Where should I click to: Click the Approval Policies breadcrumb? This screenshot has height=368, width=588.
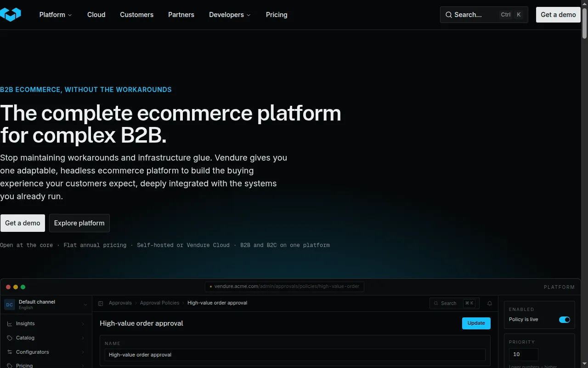pyautogui.click(x=159, y=303)
